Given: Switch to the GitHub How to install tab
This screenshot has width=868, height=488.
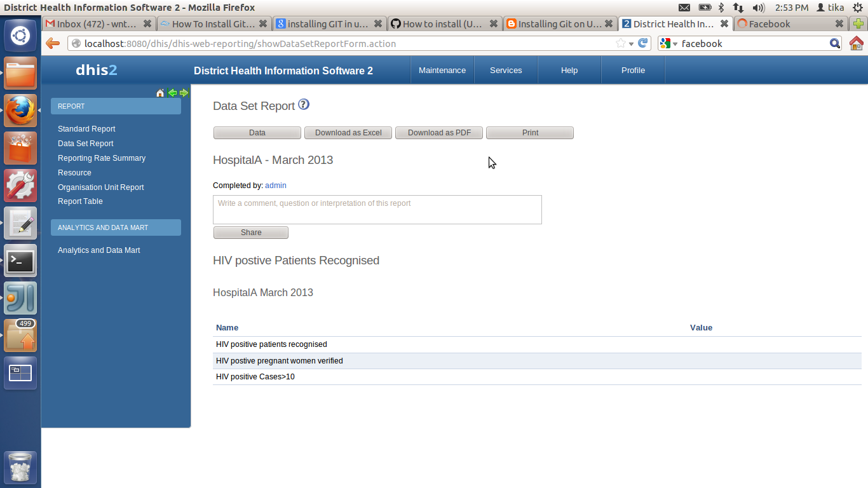Looking at the screenshot, I should tap(444, 24).
